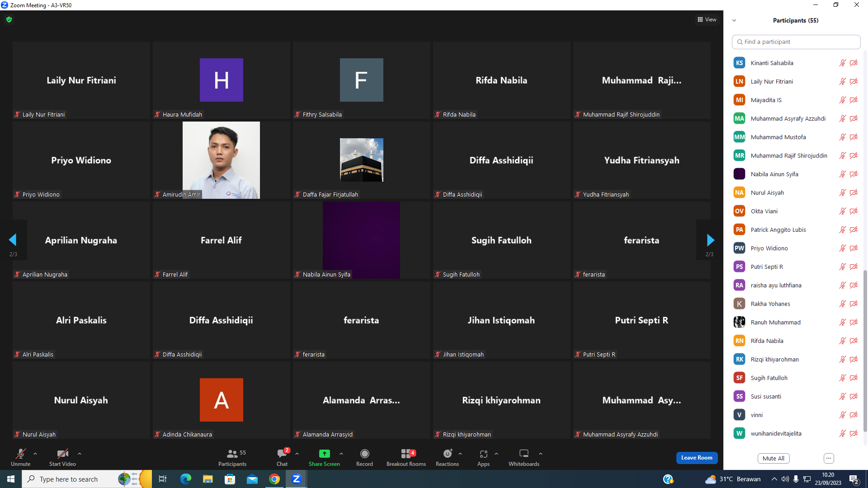Collapse the Participants panel chevron
This screenshot has height=488, width=868.
point(734,20)
